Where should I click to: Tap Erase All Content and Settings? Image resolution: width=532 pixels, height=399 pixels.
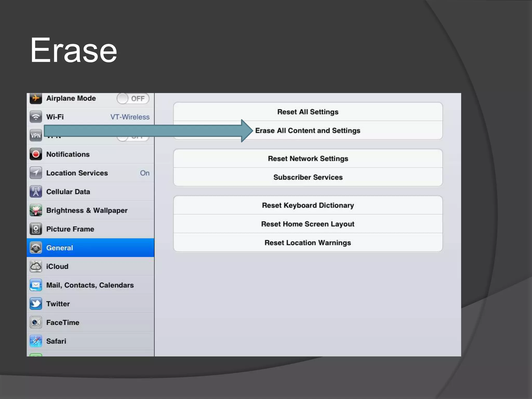tap(308, 131)
